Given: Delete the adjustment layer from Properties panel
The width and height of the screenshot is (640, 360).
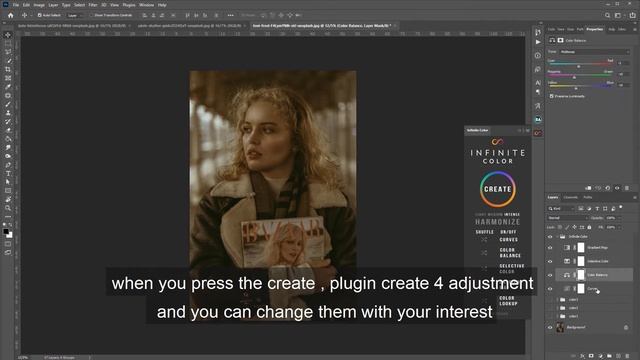Looking at the screenshot, I should pyautogui.click(x=627, y=188).
